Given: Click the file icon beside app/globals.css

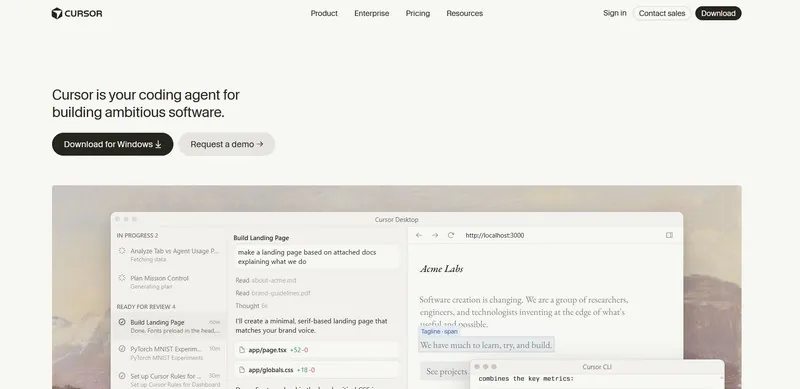Looking at the screenshot, I should (x=242, y=370).
